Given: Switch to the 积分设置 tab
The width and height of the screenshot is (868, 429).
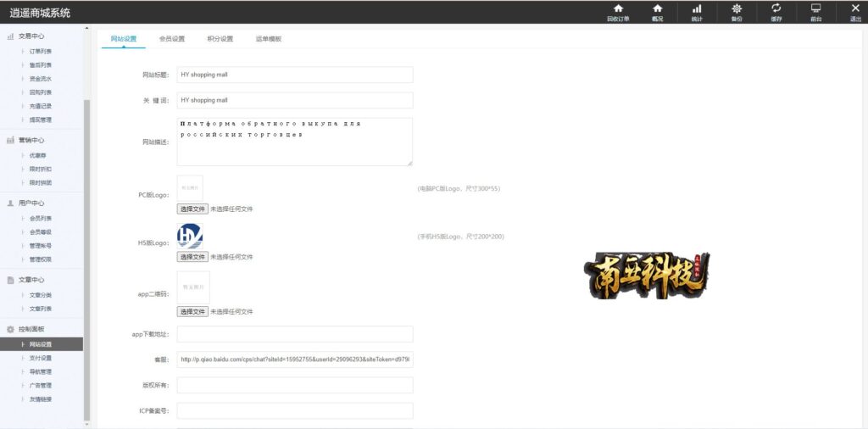Looking at the screenshot, I should 220,39.
